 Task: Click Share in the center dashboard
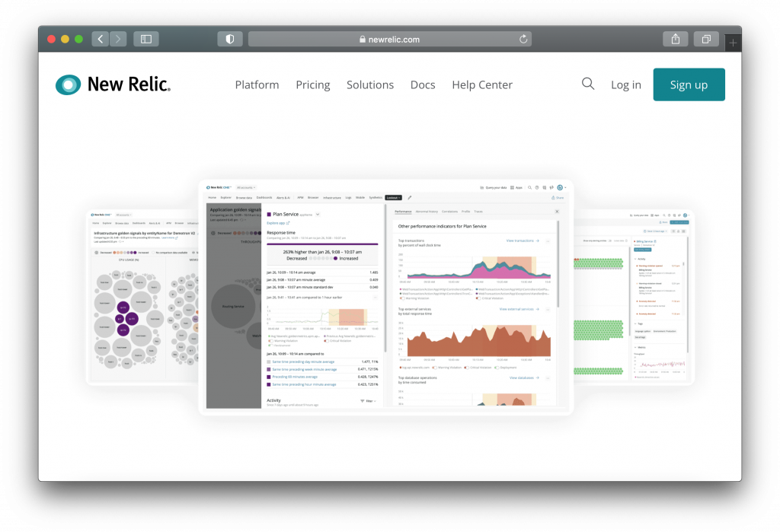click(x=558, y=198)
